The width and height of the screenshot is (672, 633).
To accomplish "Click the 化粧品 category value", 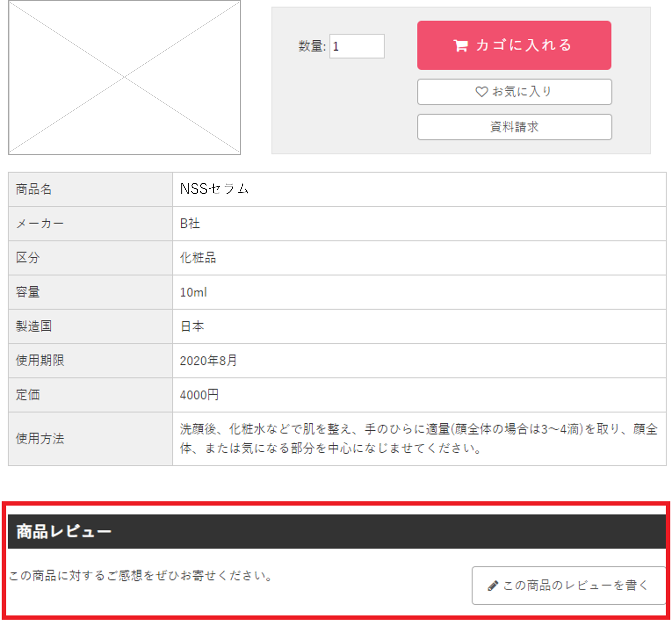I will coord(198,258).
